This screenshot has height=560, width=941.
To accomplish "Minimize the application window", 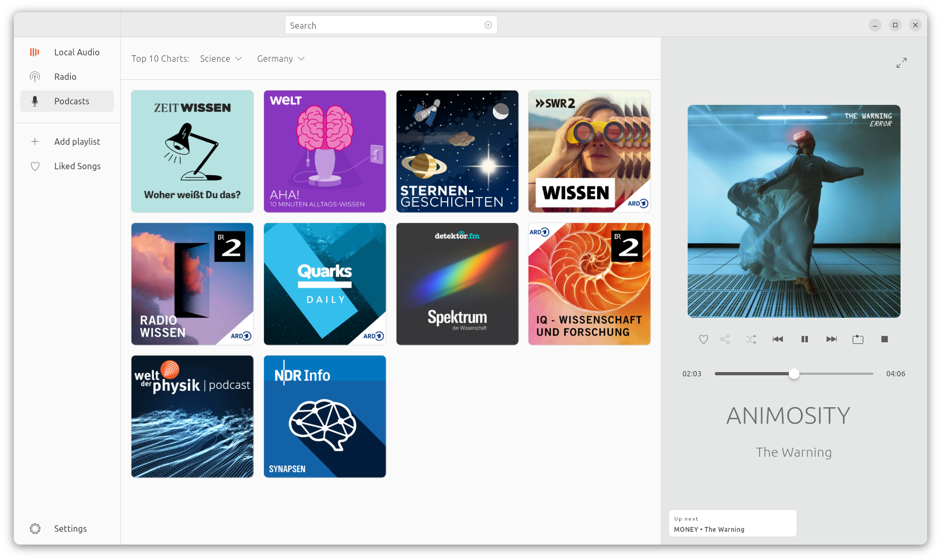I will click(875, 25).
